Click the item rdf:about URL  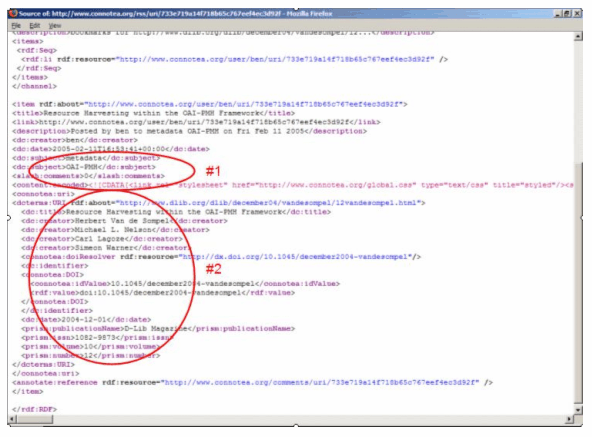246,104
